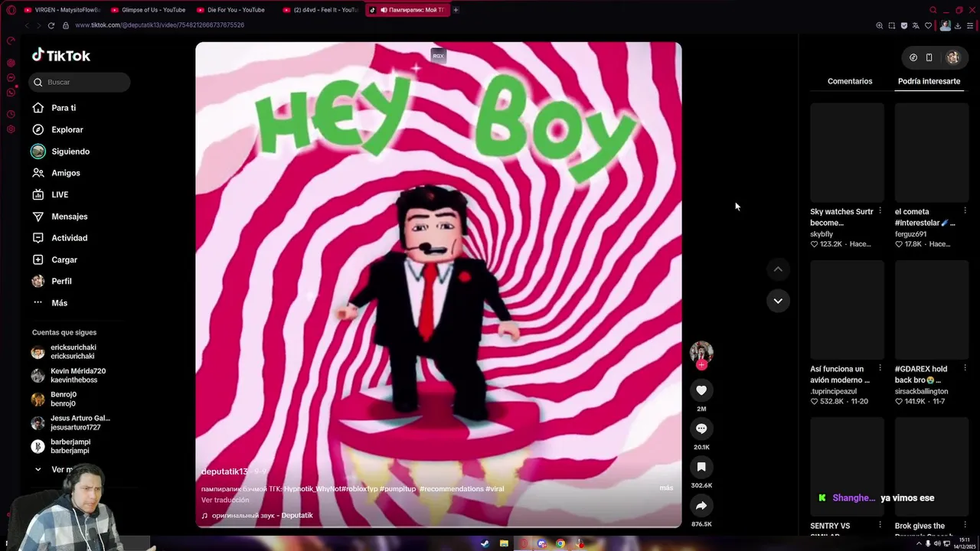Open the Para ti feed
Screen dimensions: 980x551
click(x=54, y=108)
